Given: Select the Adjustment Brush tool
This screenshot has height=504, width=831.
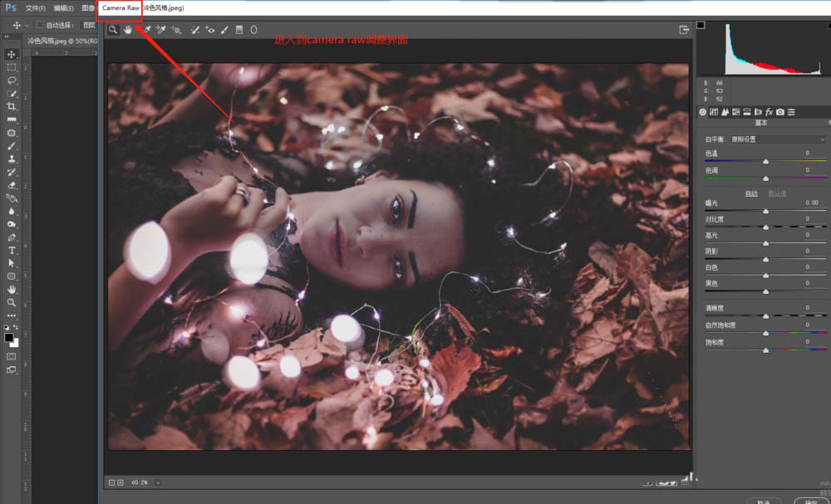Looking at the screenshot, I should 225,30.
